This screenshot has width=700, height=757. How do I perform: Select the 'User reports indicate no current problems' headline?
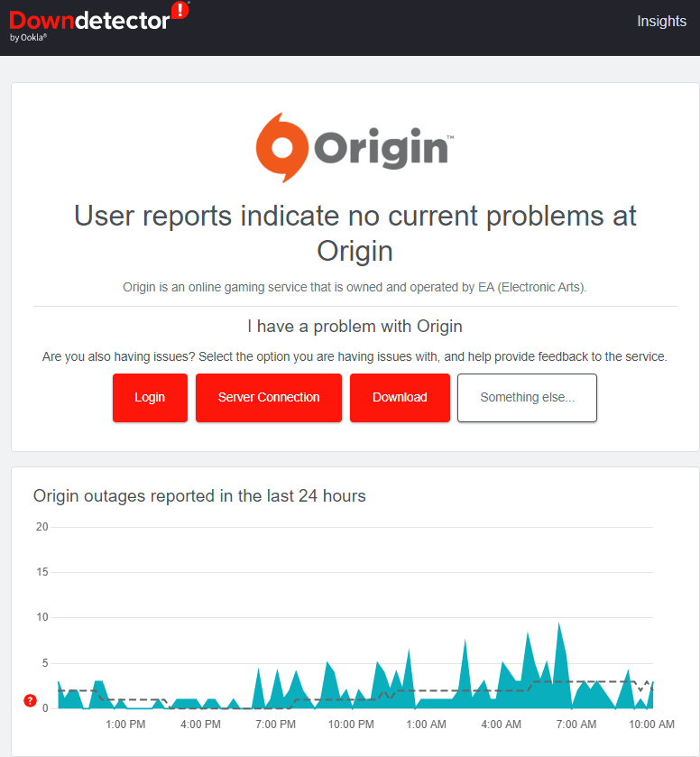[x=355, y=233]
